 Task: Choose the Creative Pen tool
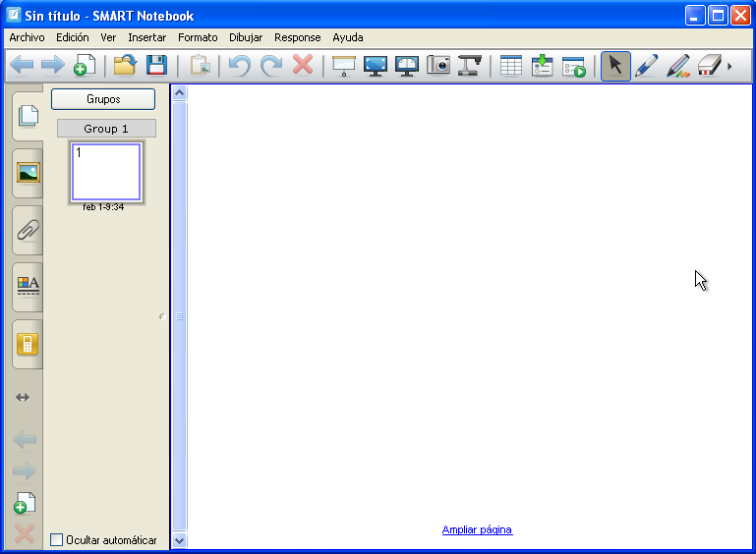pos(677,66)
